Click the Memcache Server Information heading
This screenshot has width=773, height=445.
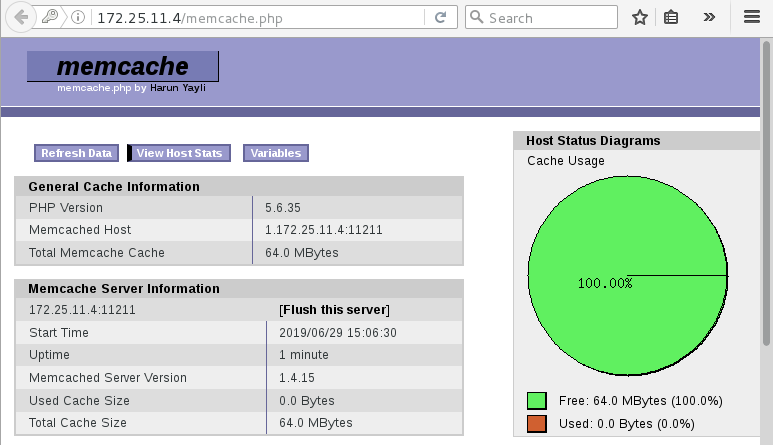124,289
